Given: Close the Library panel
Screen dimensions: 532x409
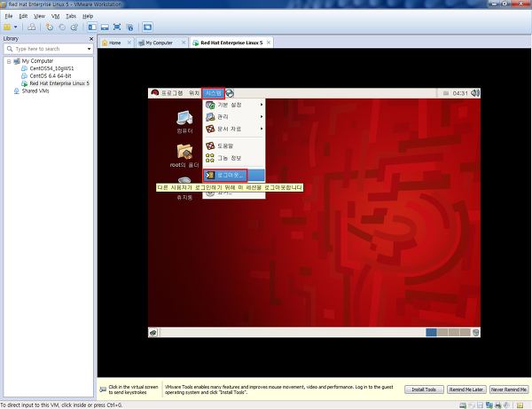Looking at the screenshot, I should [x=91, y=39].
